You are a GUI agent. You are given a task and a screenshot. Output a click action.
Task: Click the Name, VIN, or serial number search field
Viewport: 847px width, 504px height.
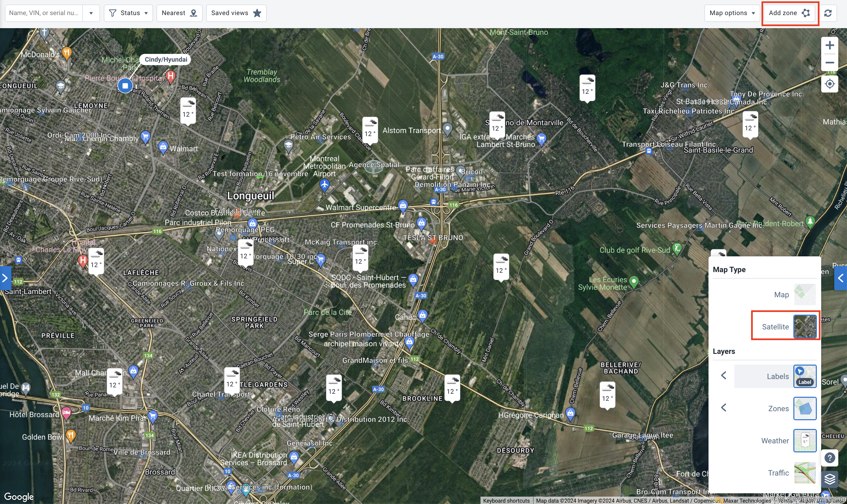coord(44,13)
